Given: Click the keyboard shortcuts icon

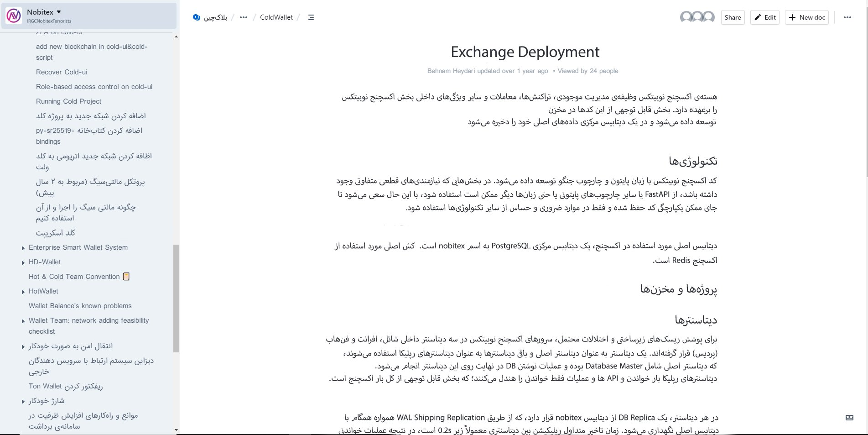Looking at the screenshot, I should click(849, 418).
